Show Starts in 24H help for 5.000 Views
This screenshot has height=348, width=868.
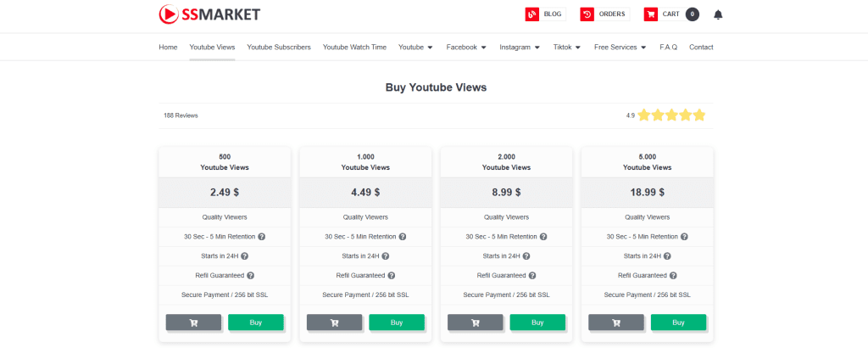pyautogui.click(x=667, y=256)
